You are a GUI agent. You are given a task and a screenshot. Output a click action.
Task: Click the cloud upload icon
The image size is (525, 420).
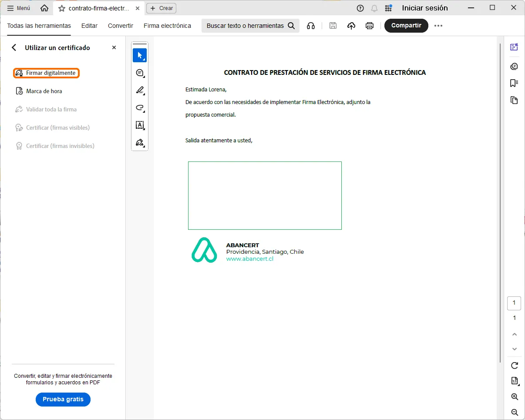[351, 26]
